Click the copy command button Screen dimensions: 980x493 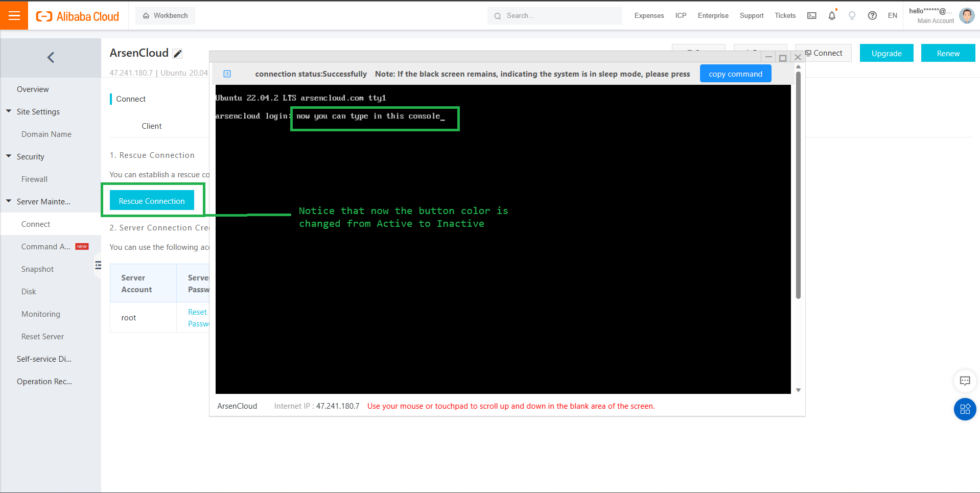(x=735, y=74)
